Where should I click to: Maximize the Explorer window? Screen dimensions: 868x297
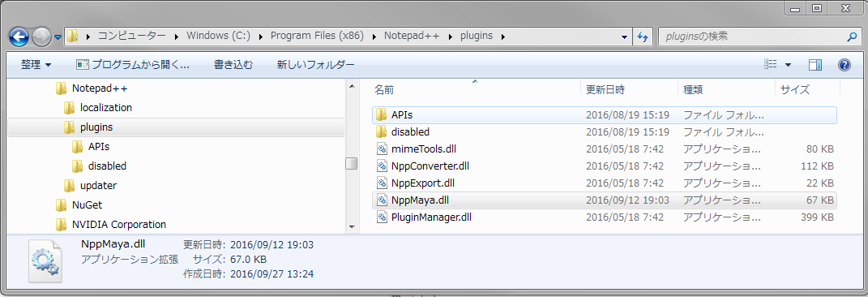click(x=817, y=7)
